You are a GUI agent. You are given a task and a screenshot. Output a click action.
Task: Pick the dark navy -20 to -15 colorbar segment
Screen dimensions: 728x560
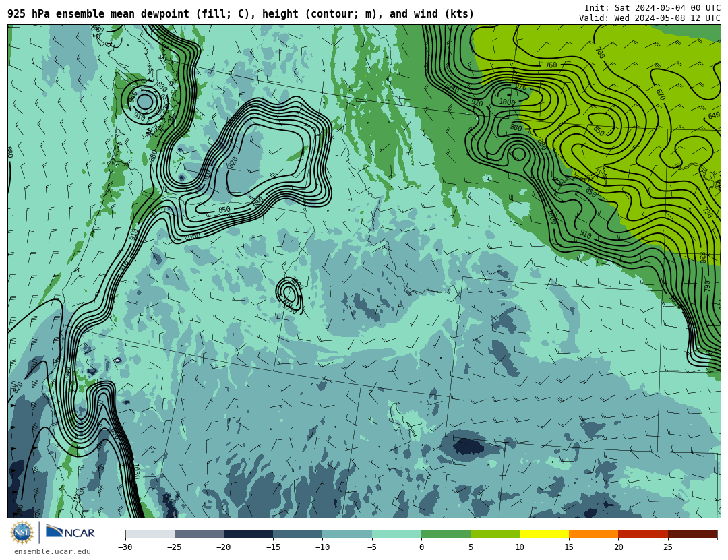pos(248,534)
